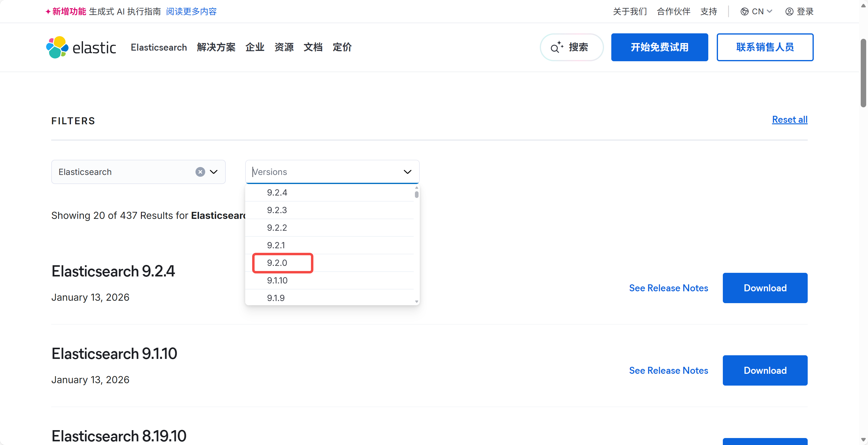Click the 联系销售人员 button

765,47
